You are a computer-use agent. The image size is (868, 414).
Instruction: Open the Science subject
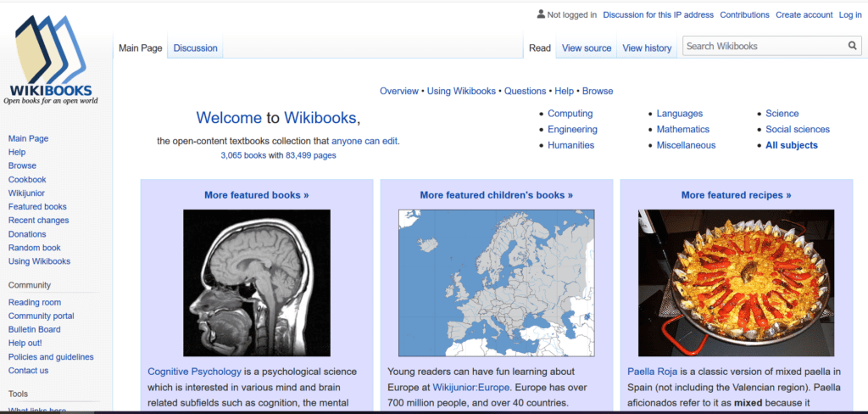pyautogui.click(x=782, y=114)
